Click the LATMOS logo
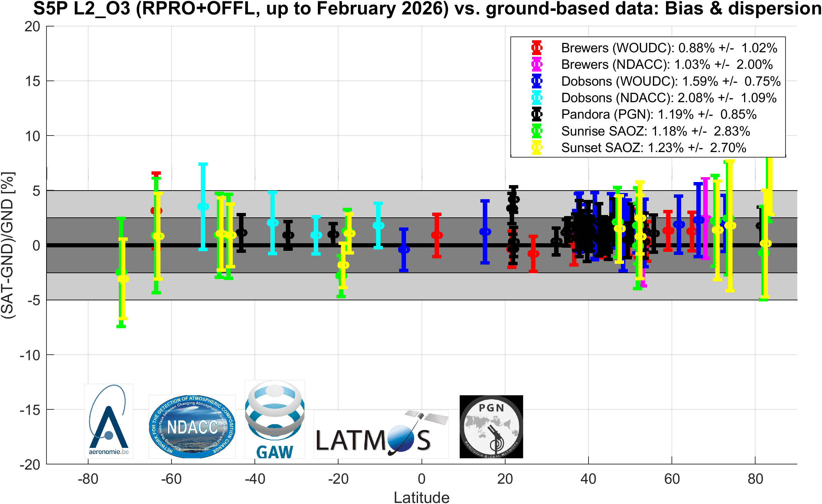This screenshot has width=822, height=504. click(x=381, y=434)
